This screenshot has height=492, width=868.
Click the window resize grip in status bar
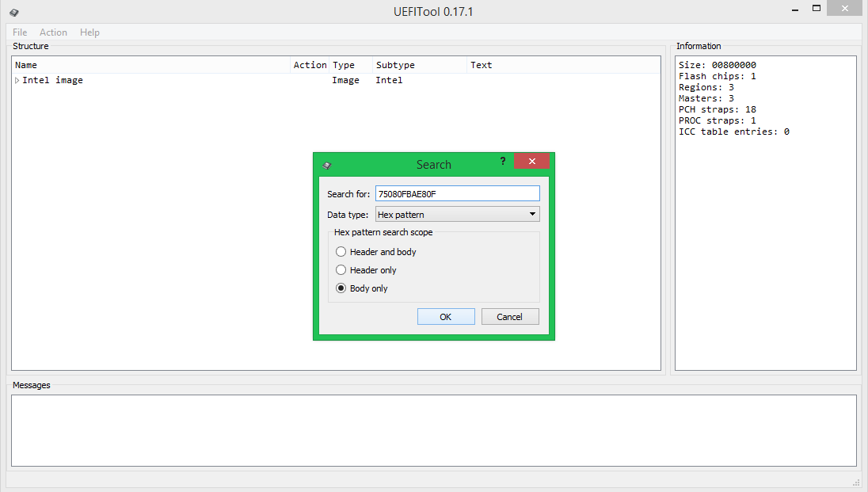pyautogui.click(x=857, y=482)
